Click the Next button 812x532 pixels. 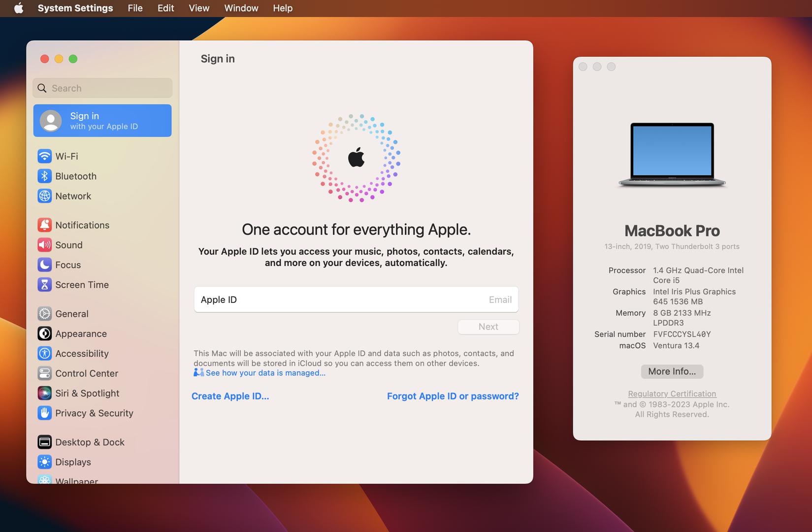(488, 327)
